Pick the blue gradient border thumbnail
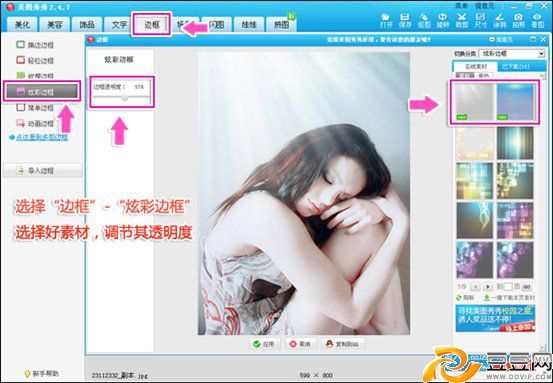This screenshot has width=553, height=383. (x=516, y=102)
